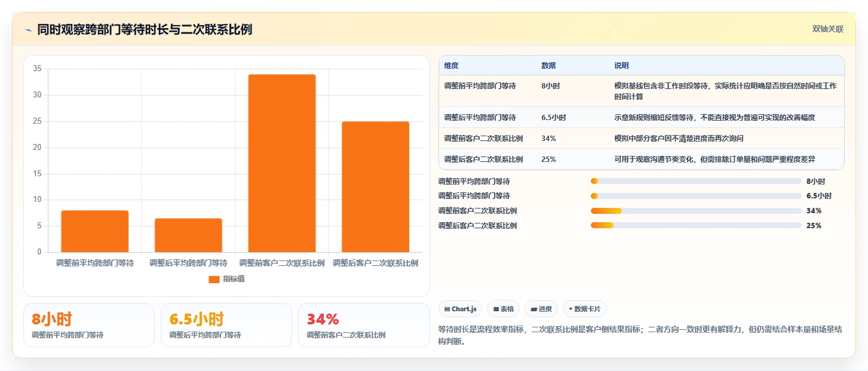Click table cell value 25%
Screen dimensions: 868x371
pos(548,160)
